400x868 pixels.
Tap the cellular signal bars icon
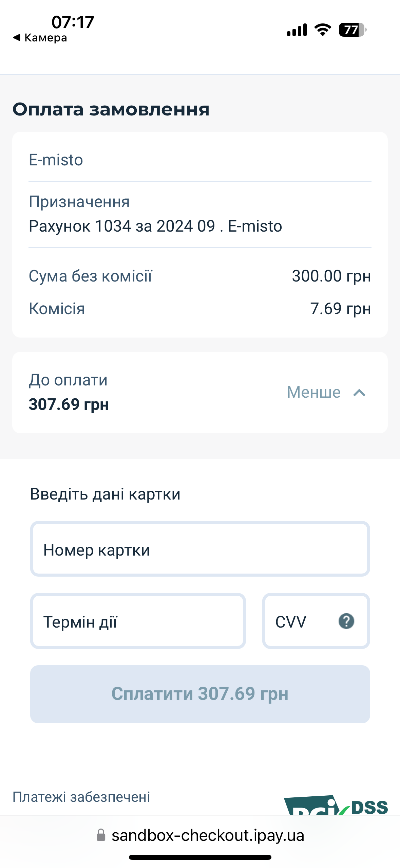[x=297, y=30]
